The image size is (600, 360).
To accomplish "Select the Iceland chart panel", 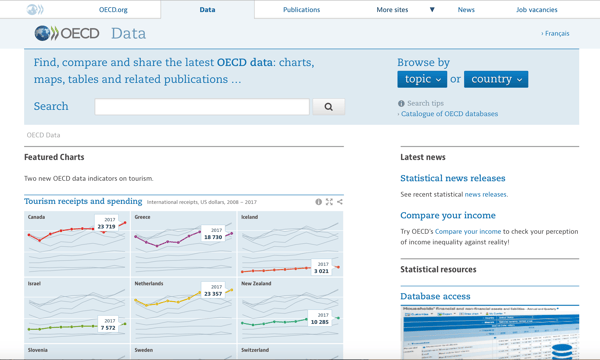I will (x=290, y=244).
